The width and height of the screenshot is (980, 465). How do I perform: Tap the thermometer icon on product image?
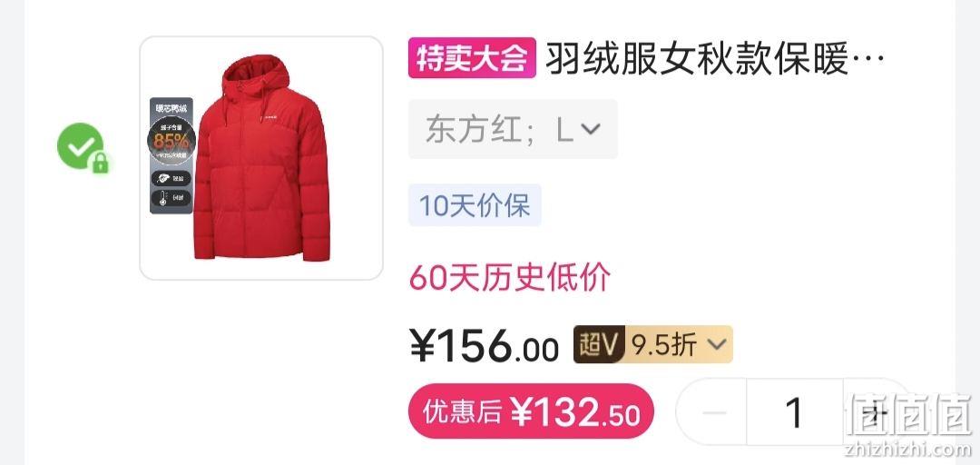tap(162, 199)
